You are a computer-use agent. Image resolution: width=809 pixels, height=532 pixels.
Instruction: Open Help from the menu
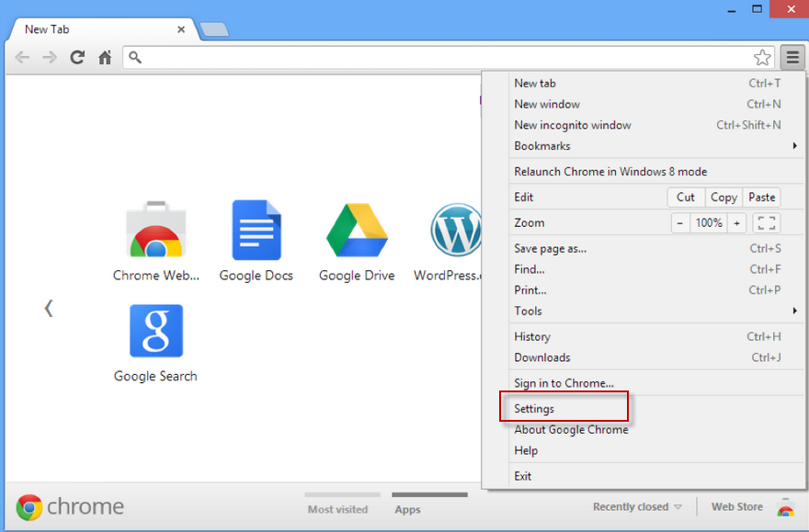tap(655, 450)
